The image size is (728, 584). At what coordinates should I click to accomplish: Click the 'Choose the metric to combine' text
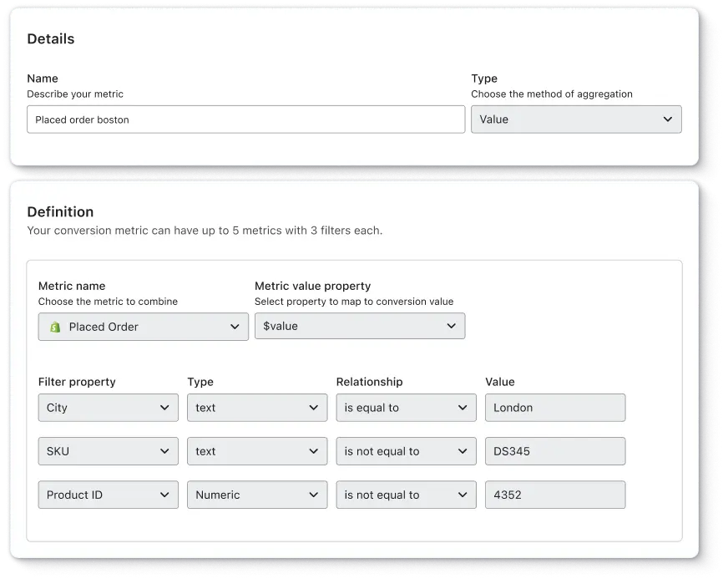click(108, 302)
